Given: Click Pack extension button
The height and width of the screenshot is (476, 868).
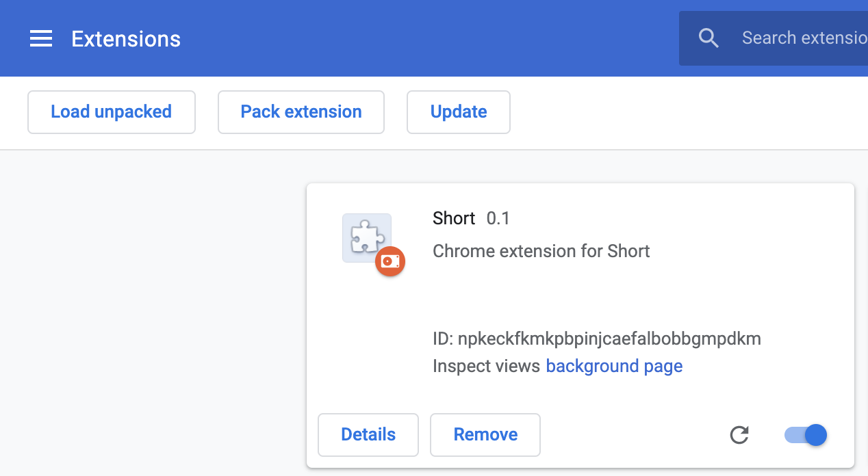Looking at the screenshot, I should [301, 112].
